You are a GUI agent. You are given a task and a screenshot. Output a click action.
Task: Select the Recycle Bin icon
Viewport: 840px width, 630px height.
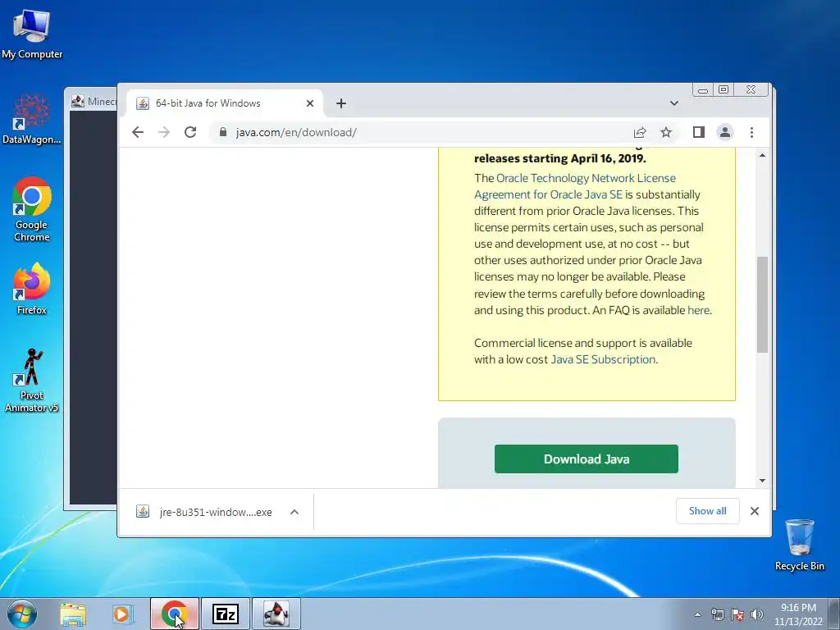pos(799,545)
